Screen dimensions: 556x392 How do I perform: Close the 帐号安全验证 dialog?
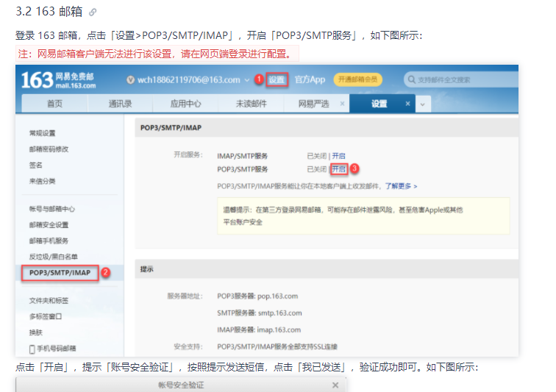click(335, 385)
